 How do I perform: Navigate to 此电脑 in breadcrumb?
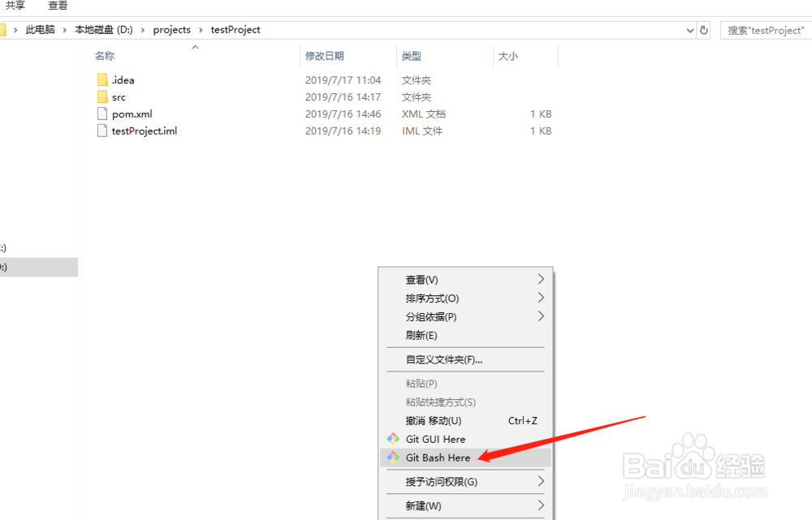click(40, 30)
